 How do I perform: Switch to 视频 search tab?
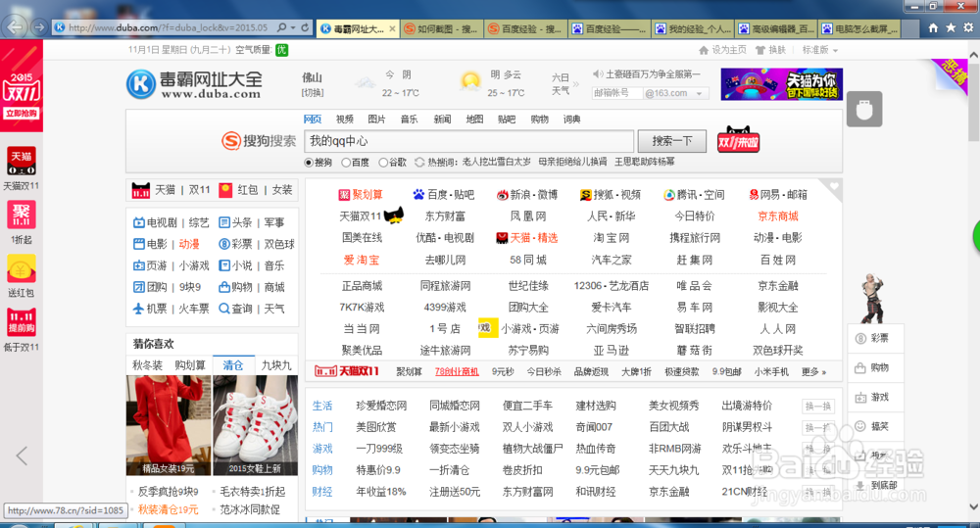pos(344,120)
